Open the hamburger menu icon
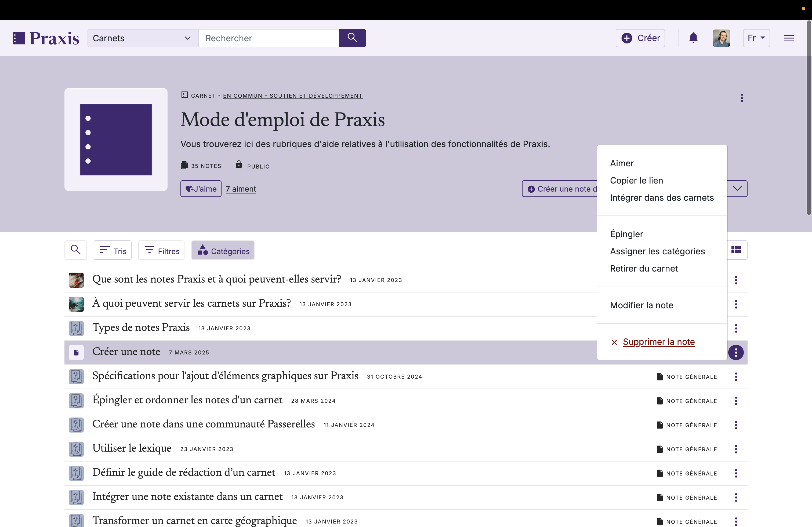The image size is (812, 527). coord(788,38)
